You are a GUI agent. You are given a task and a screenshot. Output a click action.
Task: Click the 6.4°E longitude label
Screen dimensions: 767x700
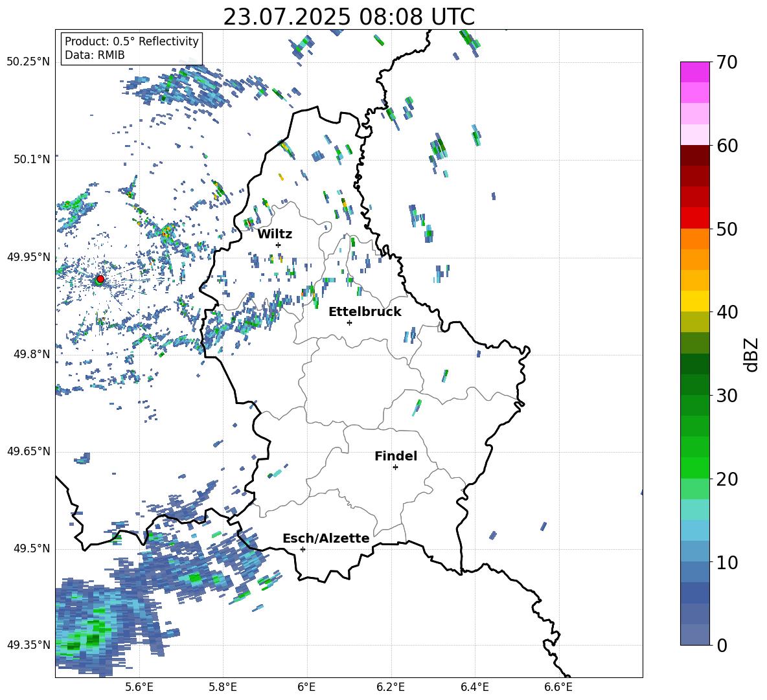tap(474, 687)
